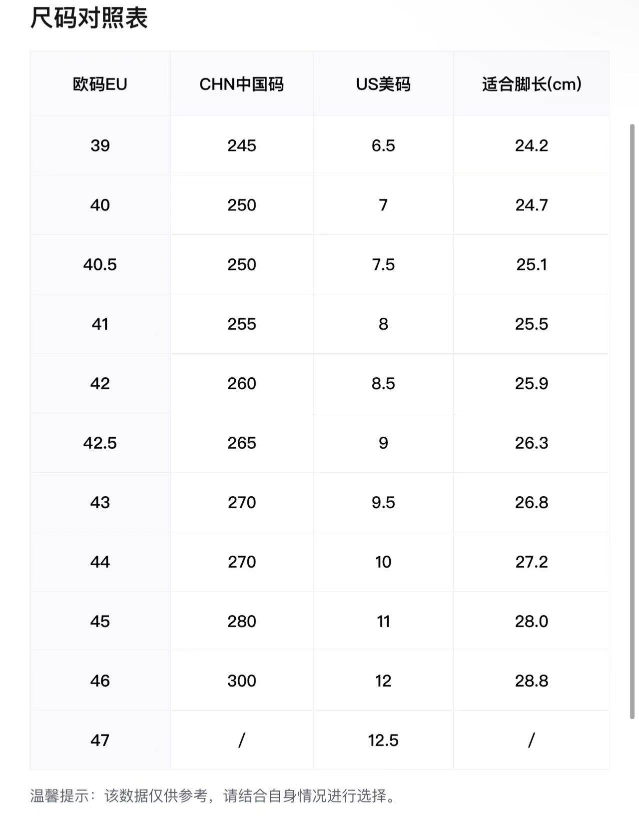Click the 300 China size cell

tap(241, 681)
